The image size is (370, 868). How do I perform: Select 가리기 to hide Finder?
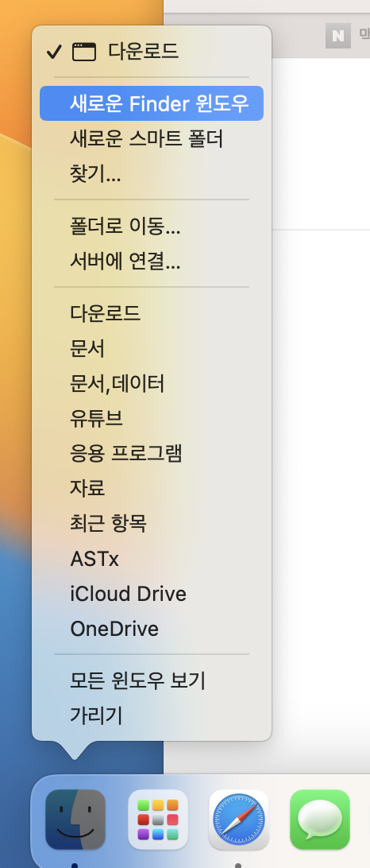tap(152, 715)
